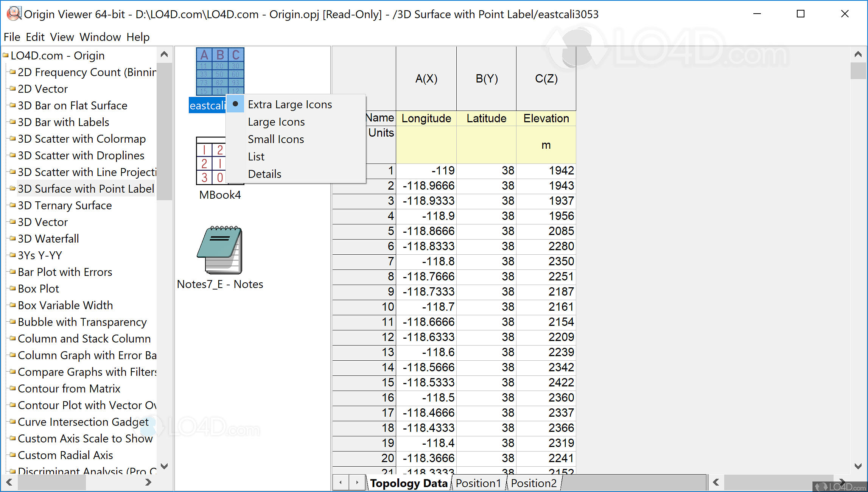Click the Origin Viewer app icon in title bar
The image size is (868, 492).
tap(14, 14)
